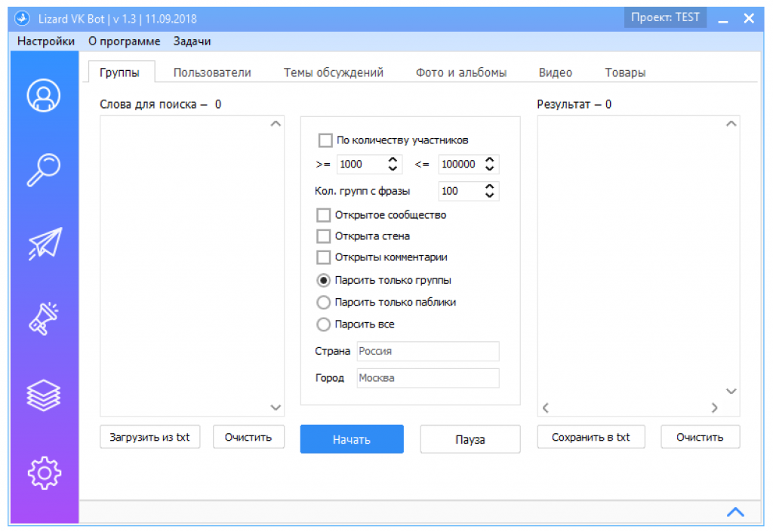The height and width of the screenshot is (532, 773).
Task: Clear the results list with 'Очистить'
Action: [700, 438]
